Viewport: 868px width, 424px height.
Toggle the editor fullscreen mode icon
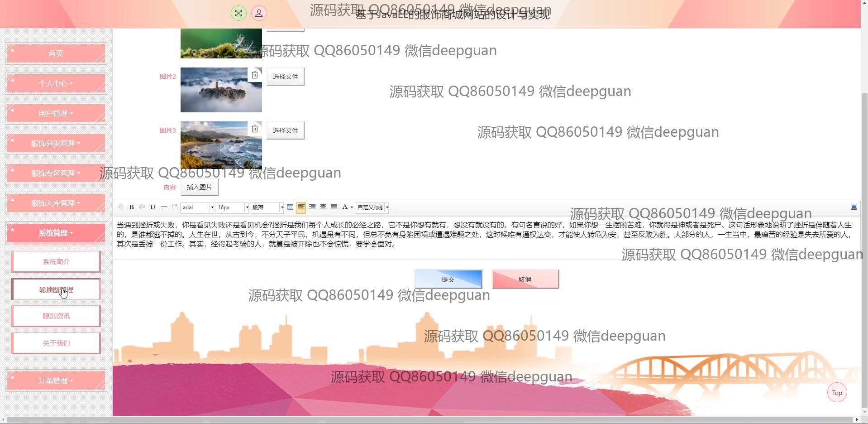tap(854, 207)
